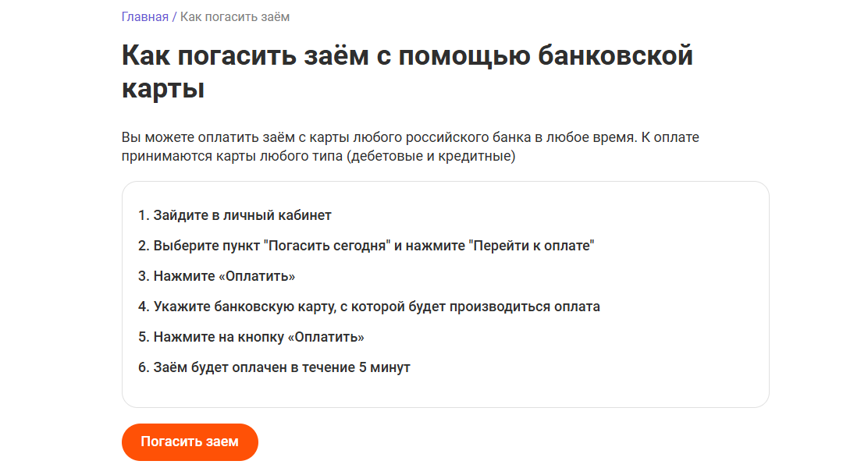Screen dimensions: 868x468
Task: Click the quoted text "Перейти к оплате"
Action: [532, 246]
